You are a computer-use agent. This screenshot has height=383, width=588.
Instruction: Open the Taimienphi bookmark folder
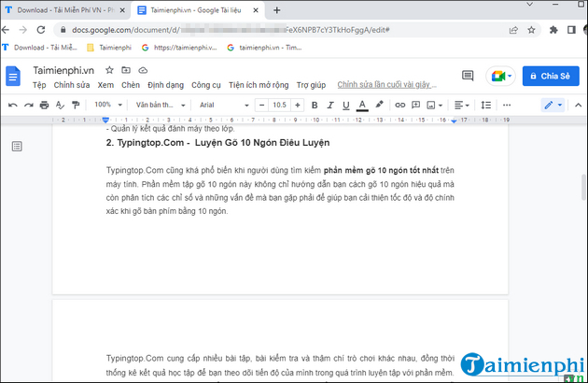tap(109, 48)
